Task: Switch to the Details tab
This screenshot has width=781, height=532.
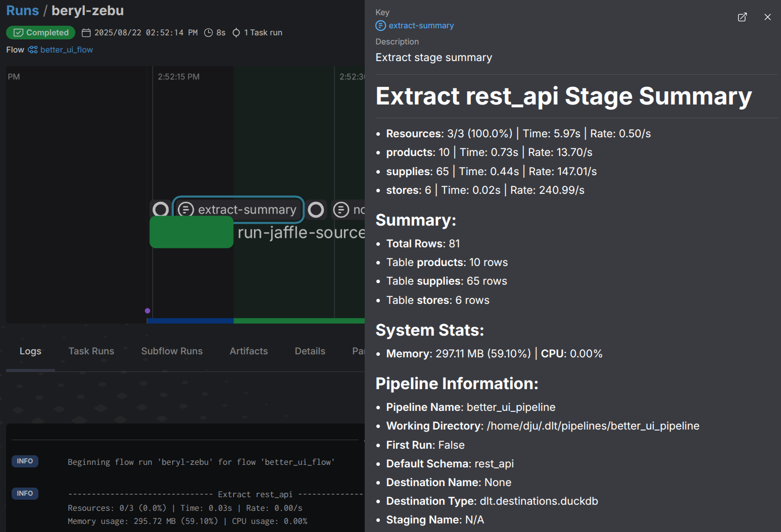Action: (x=310, y=351)
